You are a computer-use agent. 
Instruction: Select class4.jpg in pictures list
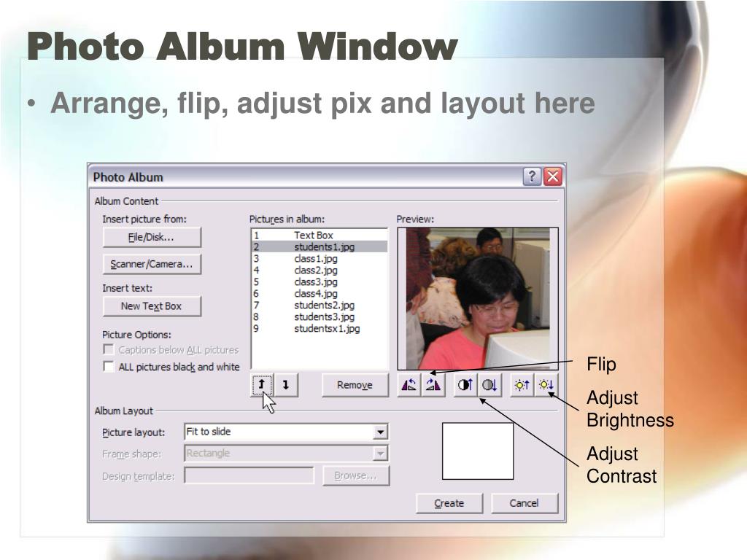[x=320, y=293]
